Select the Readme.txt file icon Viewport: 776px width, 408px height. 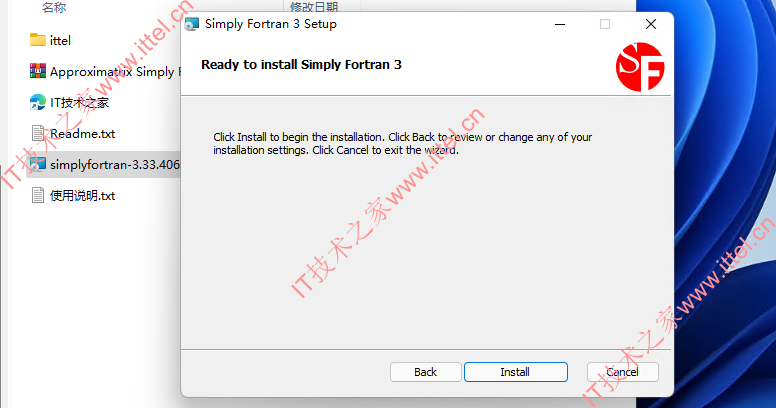coord(38,133)
